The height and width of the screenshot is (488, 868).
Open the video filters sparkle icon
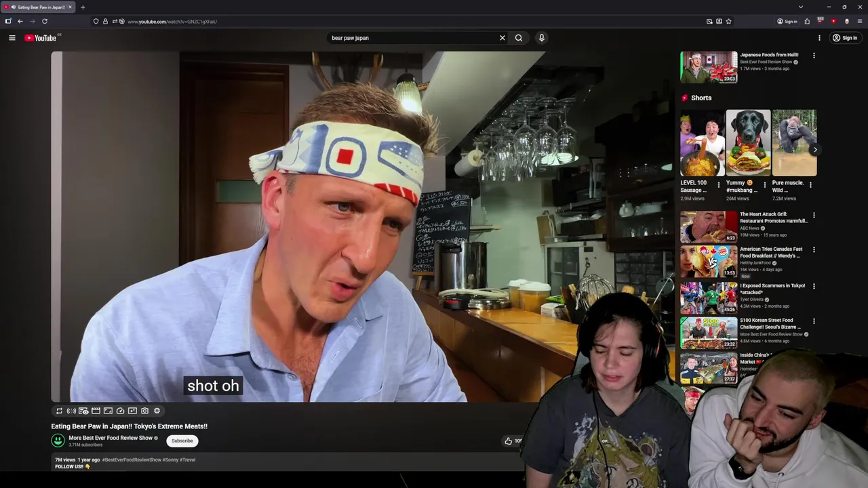point(132,411)
